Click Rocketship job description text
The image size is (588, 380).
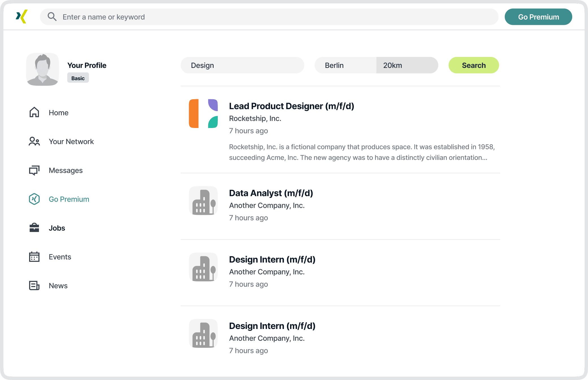(362, 152)
